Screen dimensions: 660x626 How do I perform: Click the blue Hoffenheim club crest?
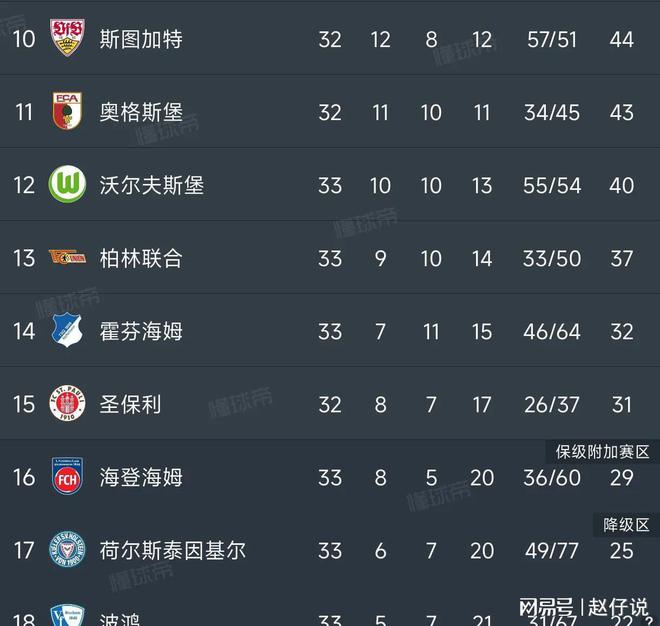pos(67,331)
